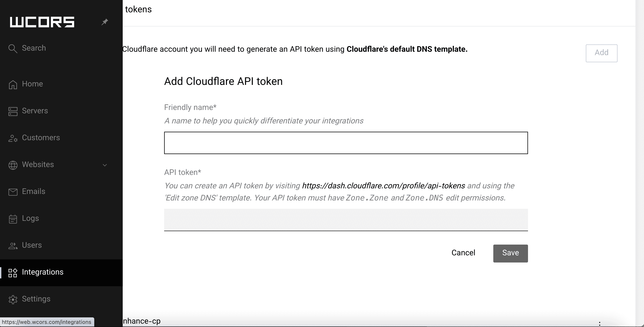This screenshot has width=644, height=327.
Task: Click the Integrations grid icon
Action: tap(13, 273)
